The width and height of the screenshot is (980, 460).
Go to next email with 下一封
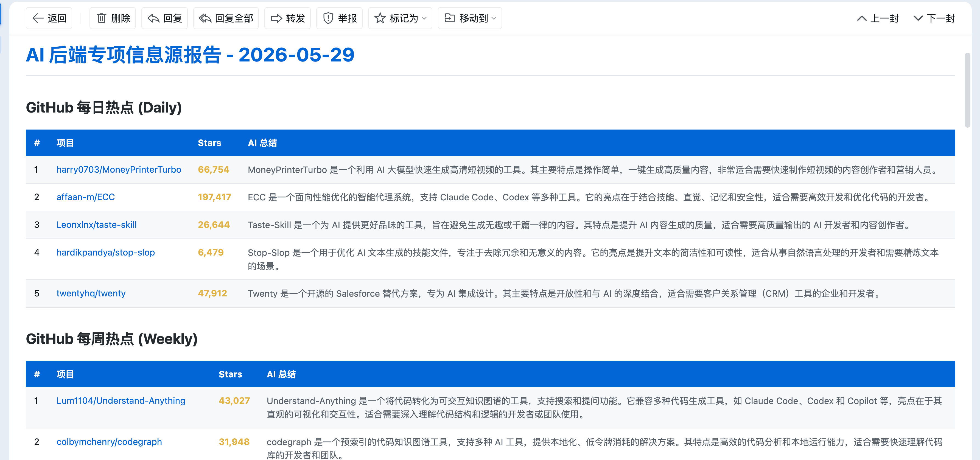click(x=934, y=18)
